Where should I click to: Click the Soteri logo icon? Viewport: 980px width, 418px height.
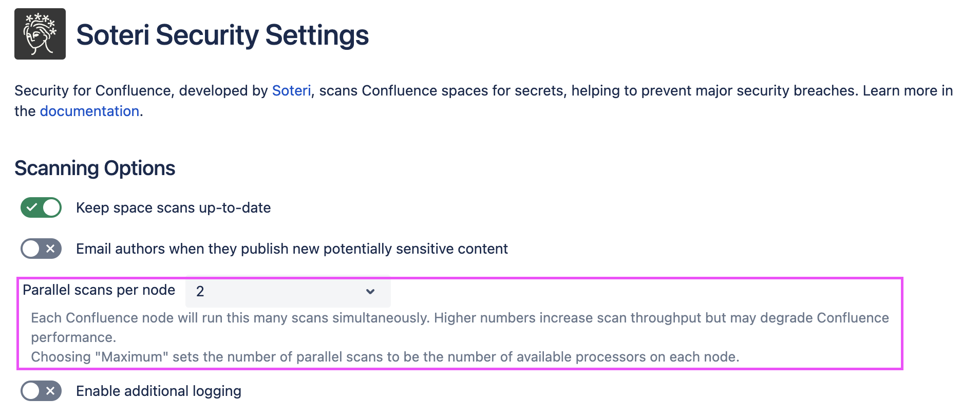point(40,34)
